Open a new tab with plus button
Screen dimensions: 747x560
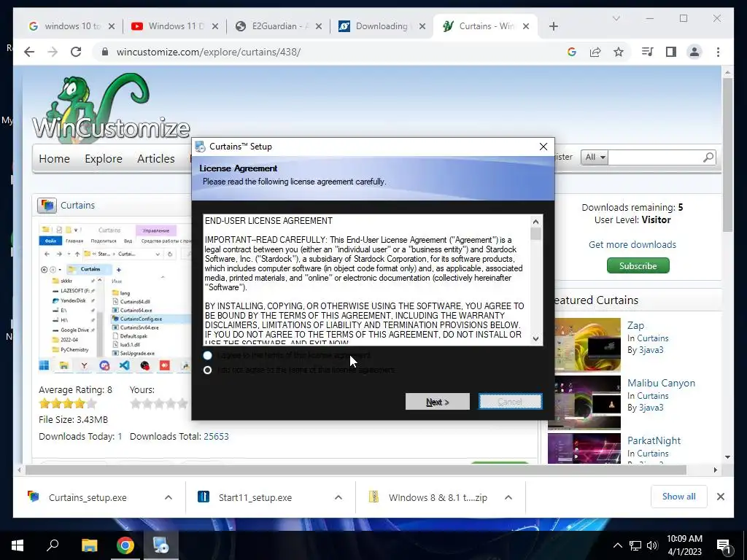coord(553,26)
